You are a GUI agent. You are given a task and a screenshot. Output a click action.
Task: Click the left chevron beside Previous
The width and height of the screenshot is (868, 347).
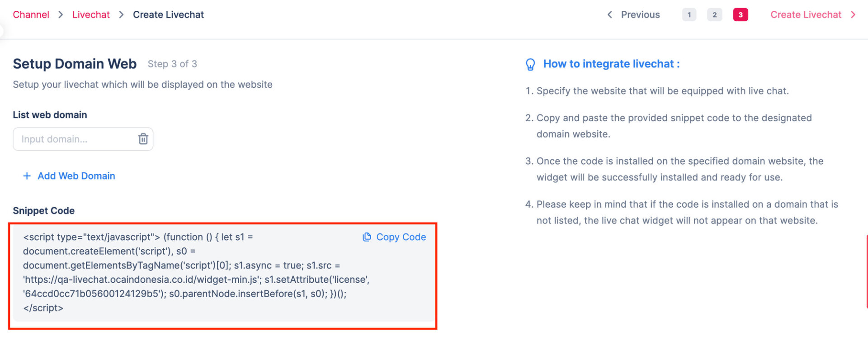click(610, 15)
